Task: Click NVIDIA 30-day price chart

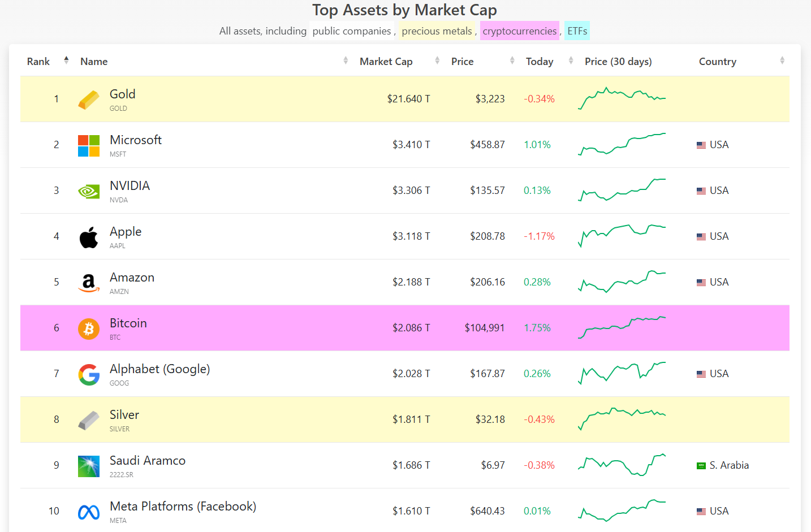Action: click(x=622, y=190)
